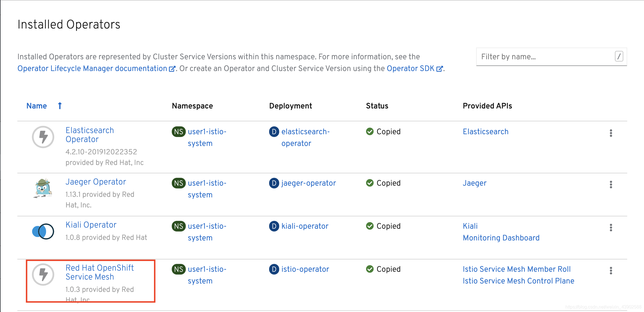
Task: Click D badge next to jaeger-operator
Action: coord(274,183)
